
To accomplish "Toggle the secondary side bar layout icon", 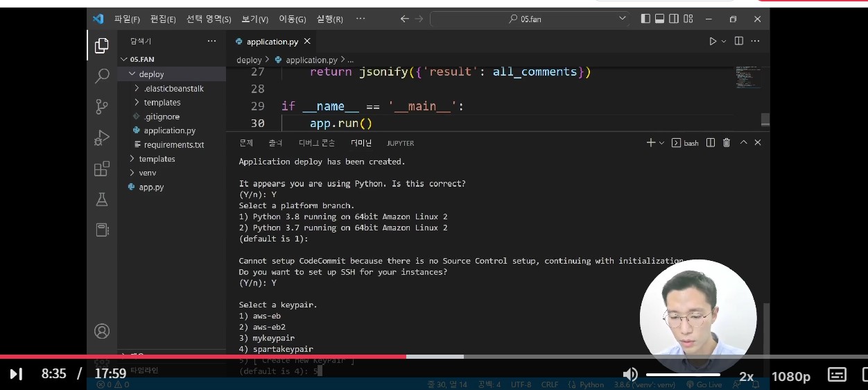I will [674, 19].
